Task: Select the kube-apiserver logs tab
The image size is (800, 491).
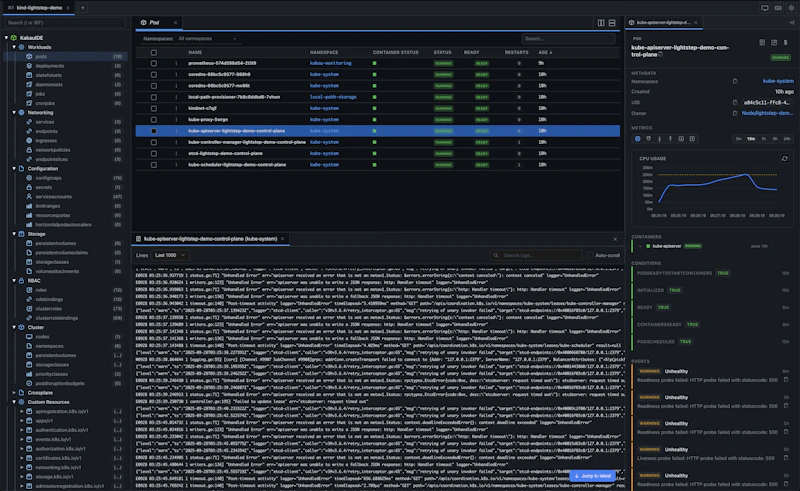Action: tap(210, 239)
